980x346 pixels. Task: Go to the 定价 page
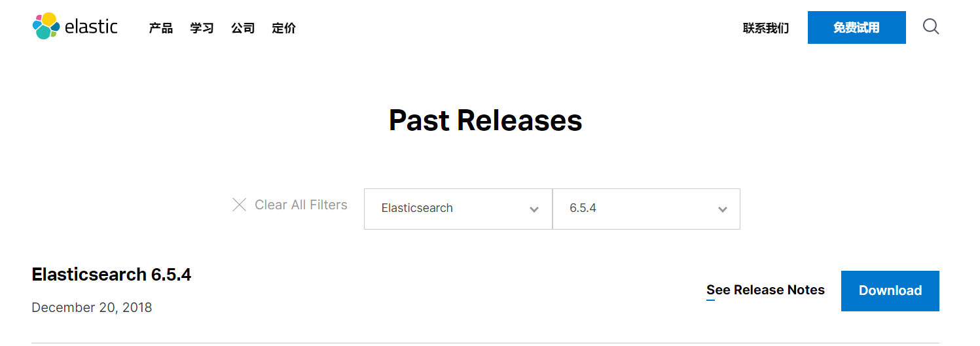(x=284, y=28)
